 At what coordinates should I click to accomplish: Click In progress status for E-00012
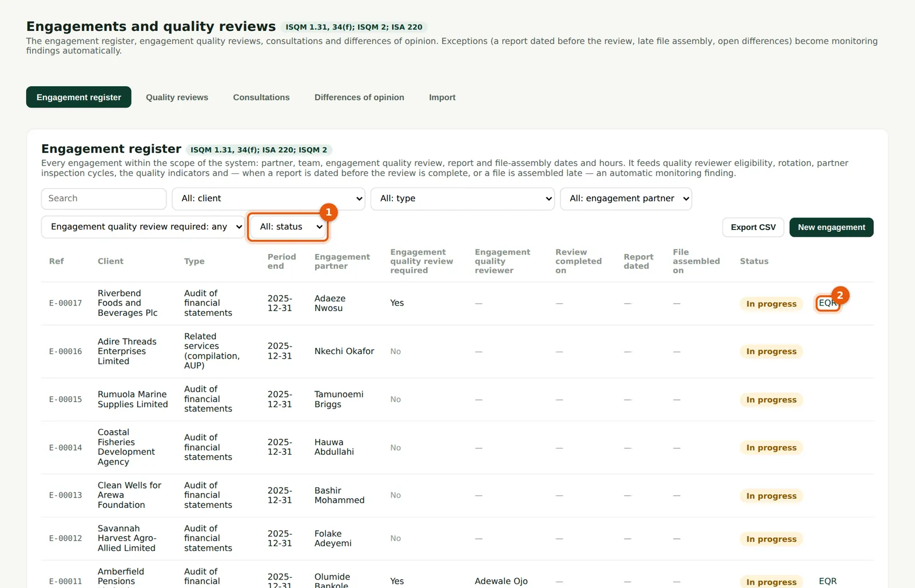pyautogui.click(x=771, y=539)
